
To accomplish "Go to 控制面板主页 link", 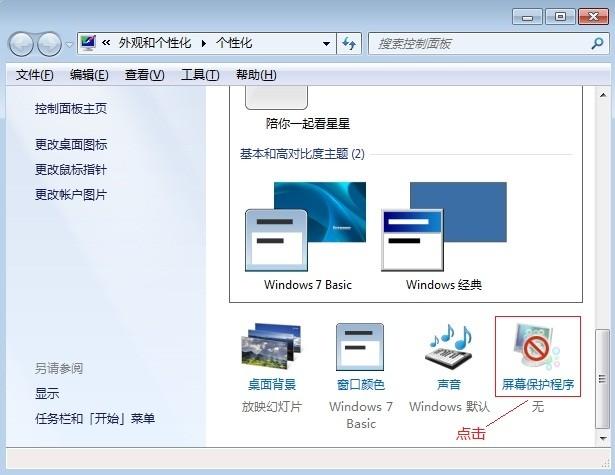I will [71, 109].
